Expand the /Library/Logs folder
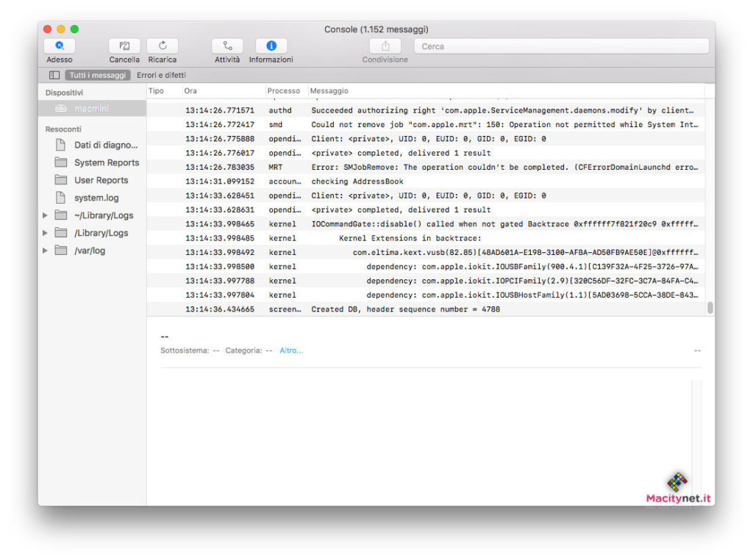 pyautogui.click(x=45, y=233)
